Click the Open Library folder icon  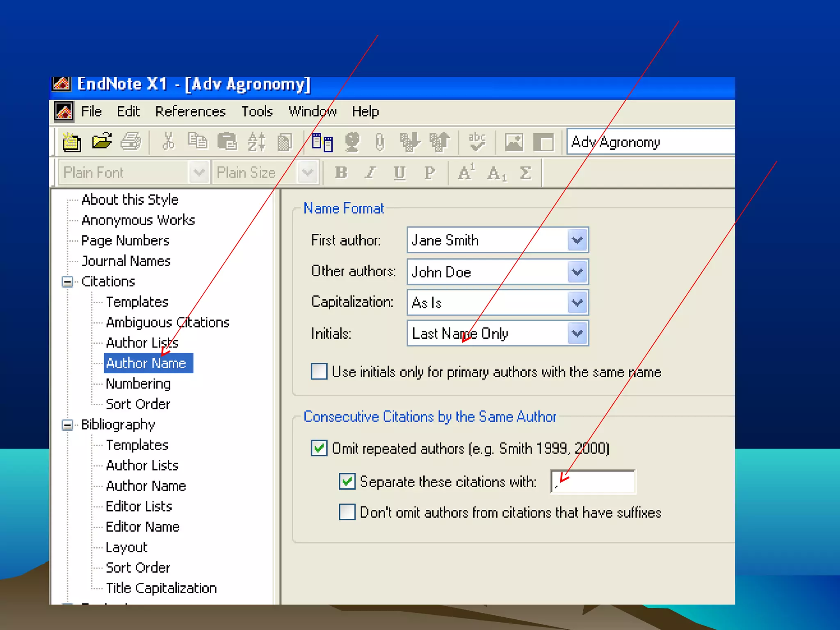tap(102, 142)
